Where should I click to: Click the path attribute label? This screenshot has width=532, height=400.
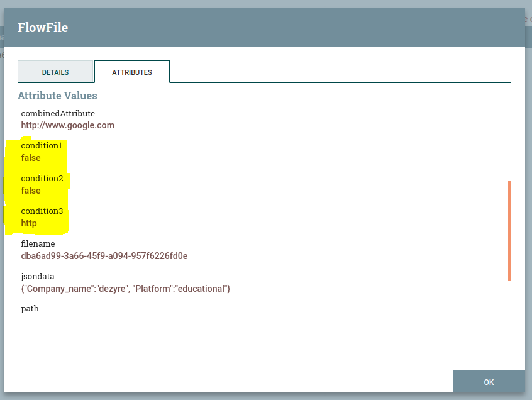[30, 309]
